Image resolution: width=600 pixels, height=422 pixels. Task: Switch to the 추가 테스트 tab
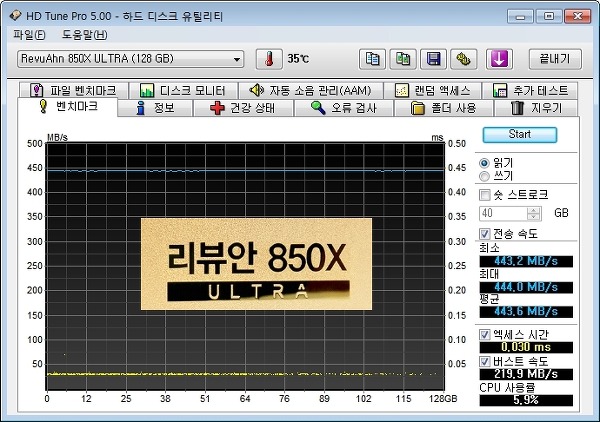pyautogui.click(x=530, y=90)
